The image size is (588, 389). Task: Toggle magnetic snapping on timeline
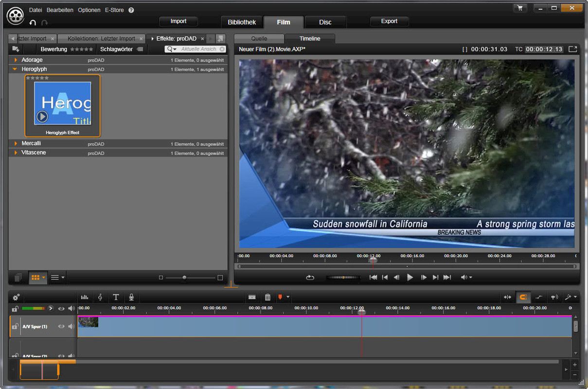point(523,297)
